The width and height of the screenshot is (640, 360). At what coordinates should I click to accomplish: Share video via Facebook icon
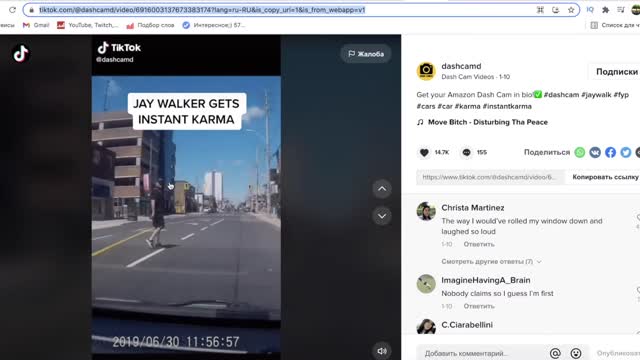pos(610,152)
